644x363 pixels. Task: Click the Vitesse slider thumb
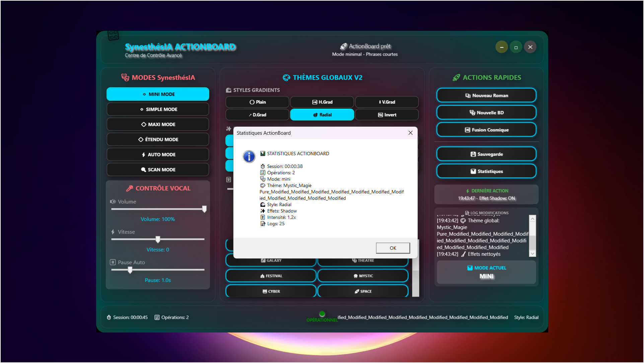[158, 239]
